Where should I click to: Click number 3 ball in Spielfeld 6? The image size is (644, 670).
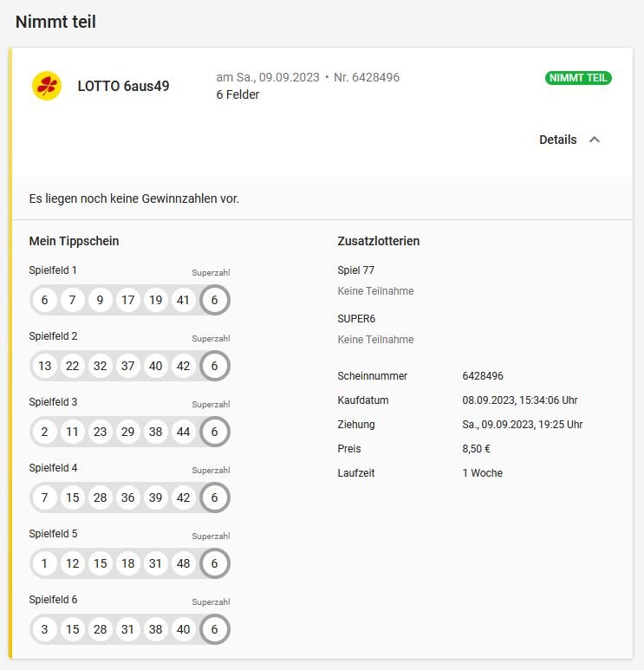(x=44, y=629)
